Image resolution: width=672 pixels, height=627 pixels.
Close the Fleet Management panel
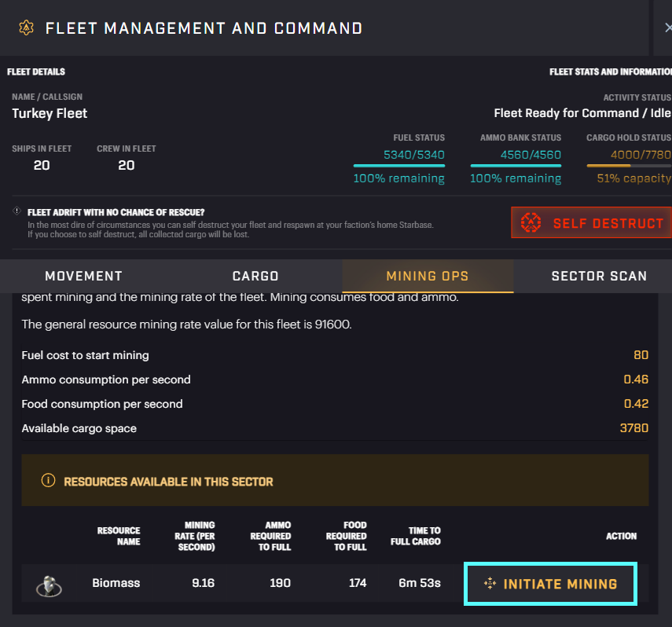click(x=667, y=28)
